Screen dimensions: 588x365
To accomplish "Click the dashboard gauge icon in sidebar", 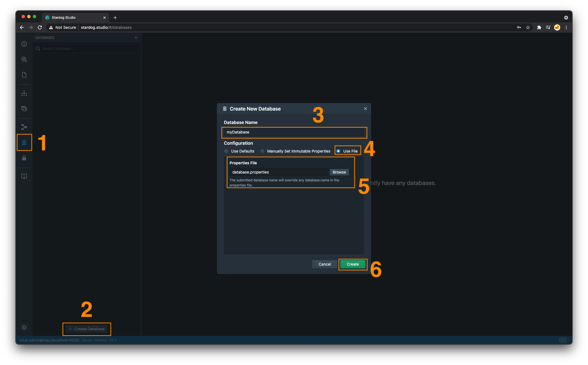I will 24,44.
